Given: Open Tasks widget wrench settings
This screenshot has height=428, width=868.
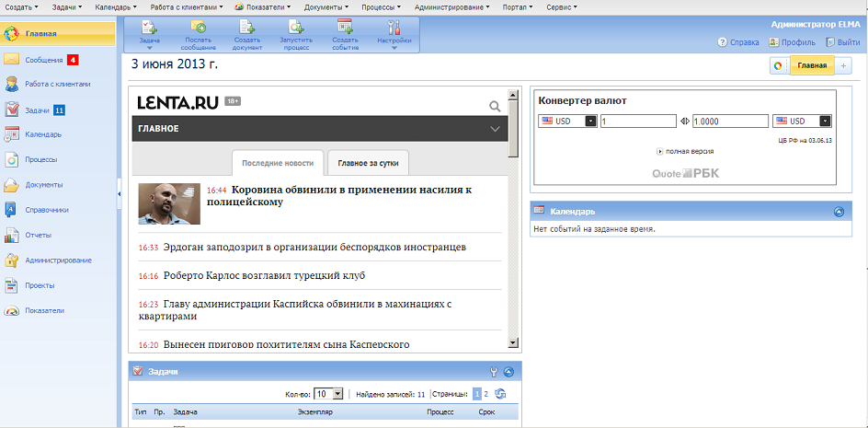Looking at the screenshot, I should point(494,372).
